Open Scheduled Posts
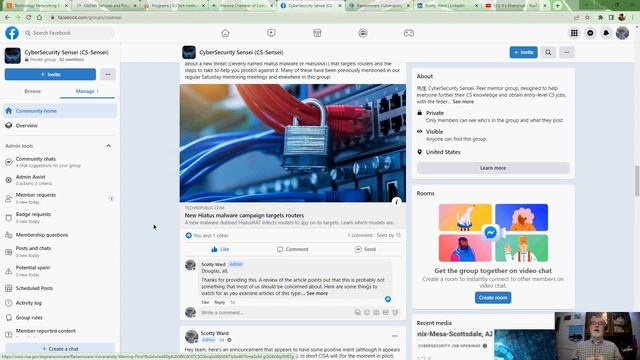640x360 pixels. pos(60,288)
